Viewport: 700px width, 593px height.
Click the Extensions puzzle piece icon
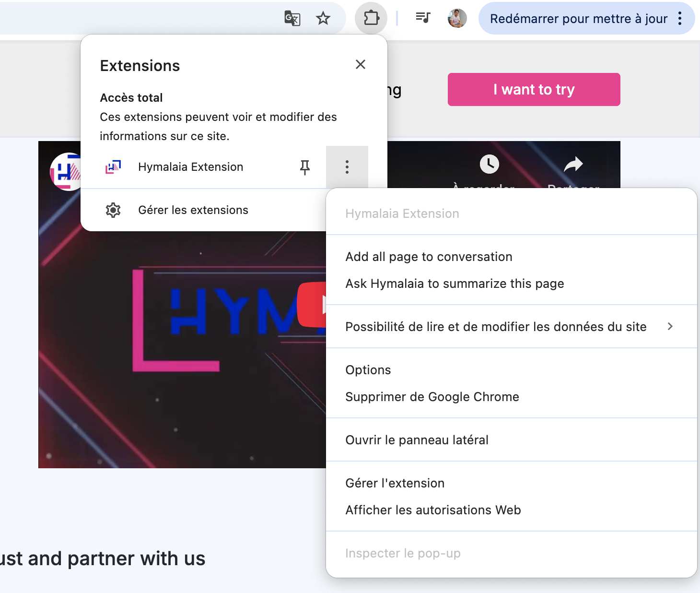[371, 18]
